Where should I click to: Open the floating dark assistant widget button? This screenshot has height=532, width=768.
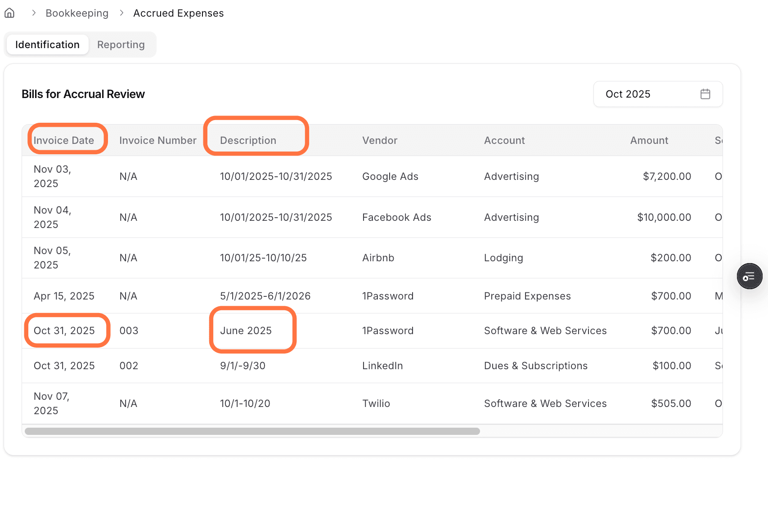749,276
